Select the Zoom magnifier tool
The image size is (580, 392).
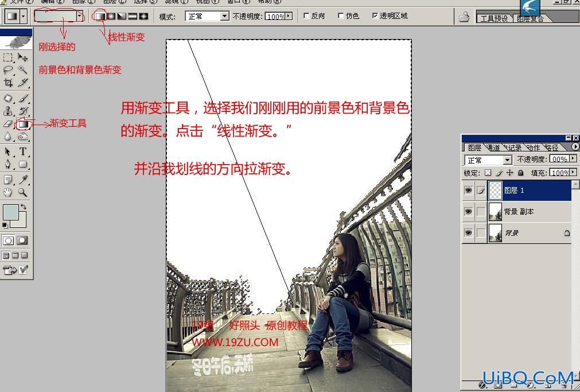(22, 192)
